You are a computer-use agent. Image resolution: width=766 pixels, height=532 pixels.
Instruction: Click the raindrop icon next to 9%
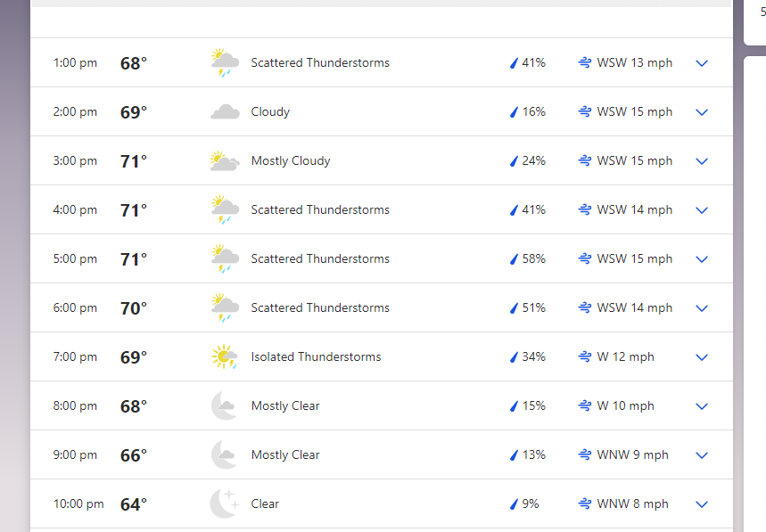point(514,503)
